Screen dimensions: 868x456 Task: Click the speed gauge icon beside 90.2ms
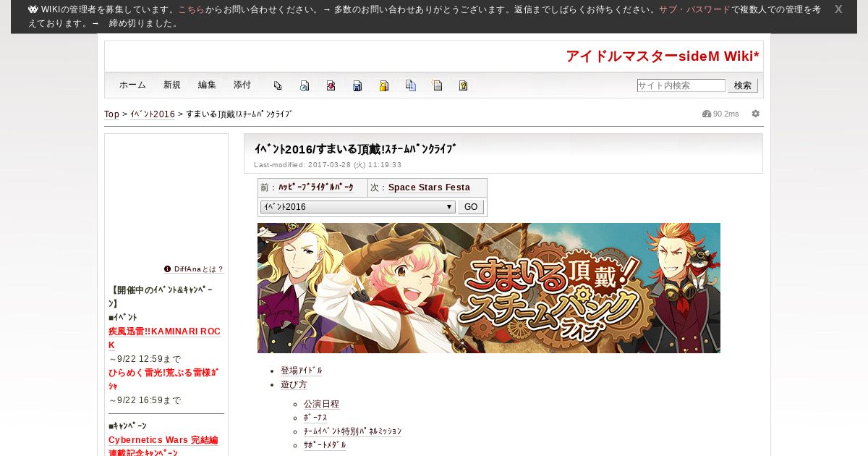click(x=707, y=114)
